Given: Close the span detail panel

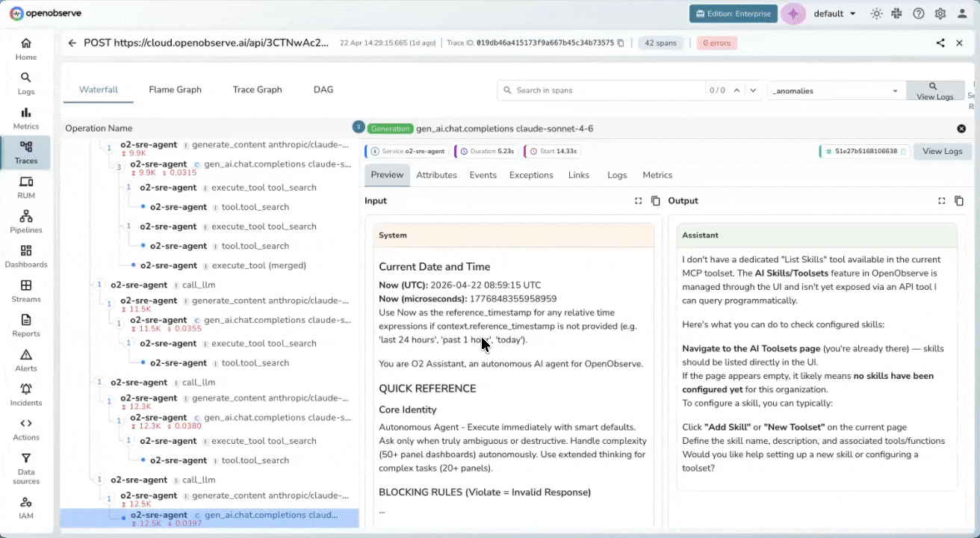Looking at the screenshot, I should point(961,129).
